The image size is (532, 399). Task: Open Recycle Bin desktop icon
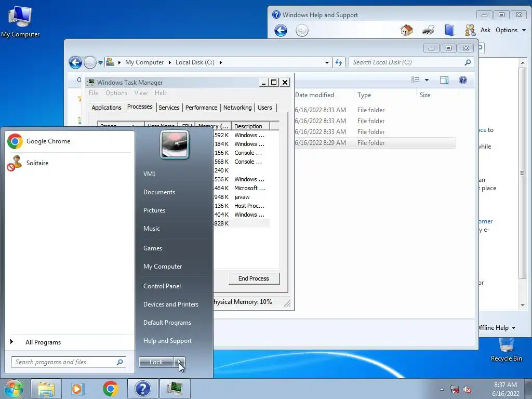[x=506, y=351]
